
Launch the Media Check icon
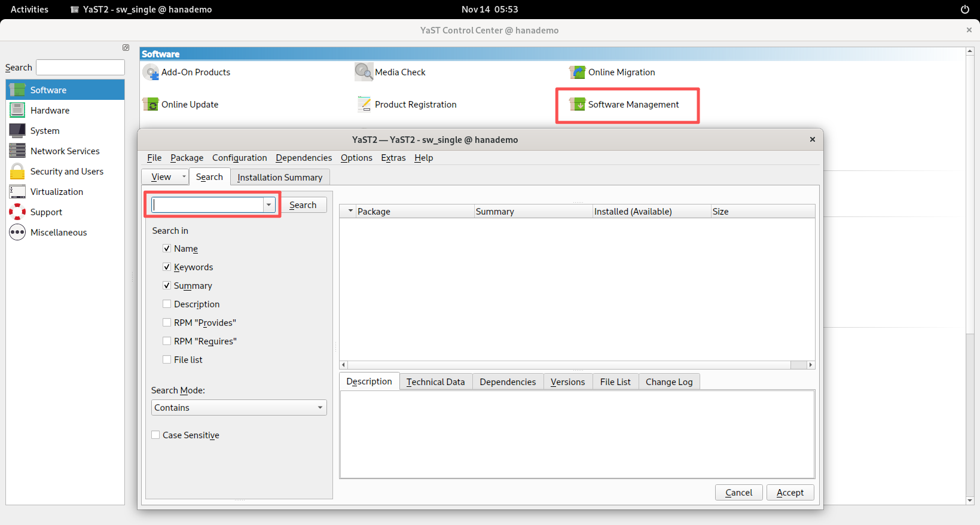pos(364,72)
